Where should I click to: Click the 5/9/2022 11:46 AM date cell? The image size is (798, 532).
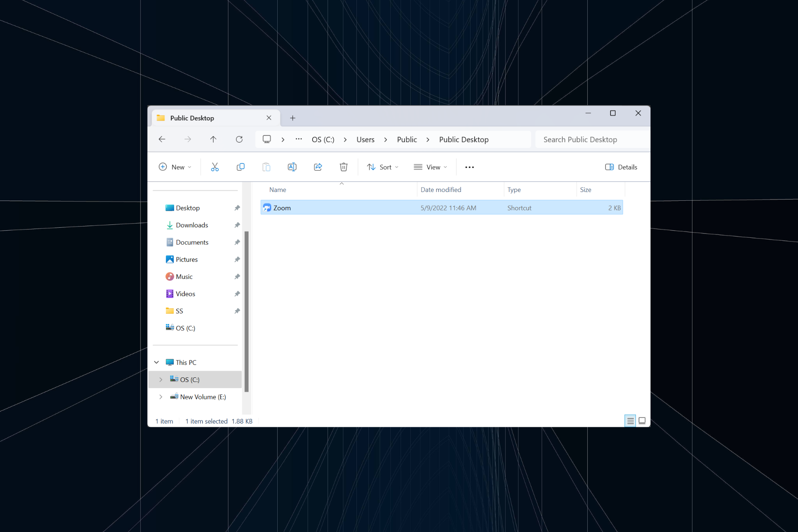(448, 208)
